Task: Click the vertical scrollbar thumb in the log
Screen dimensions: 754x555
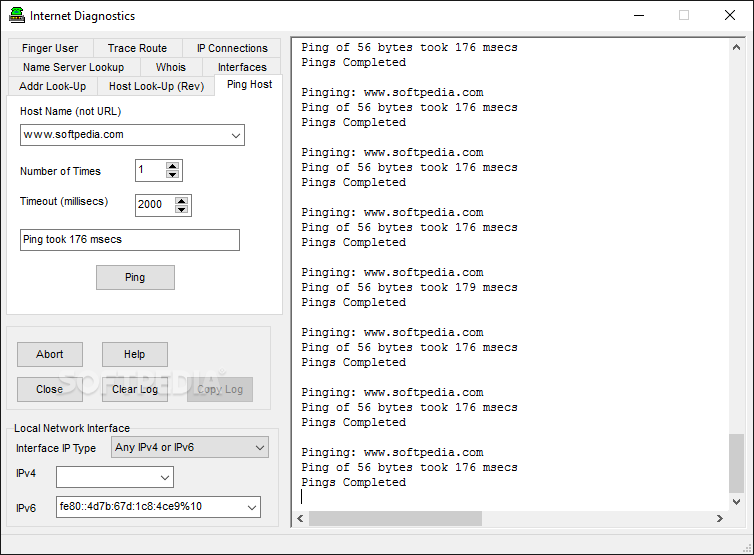Action: click(736, 464)
